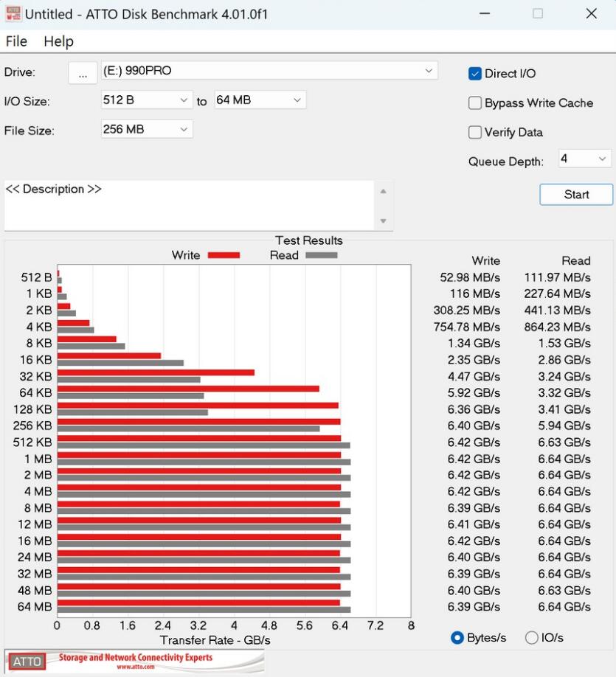
Task: Click the 111.97 MB/s read value
Action: tap(557, 277)
